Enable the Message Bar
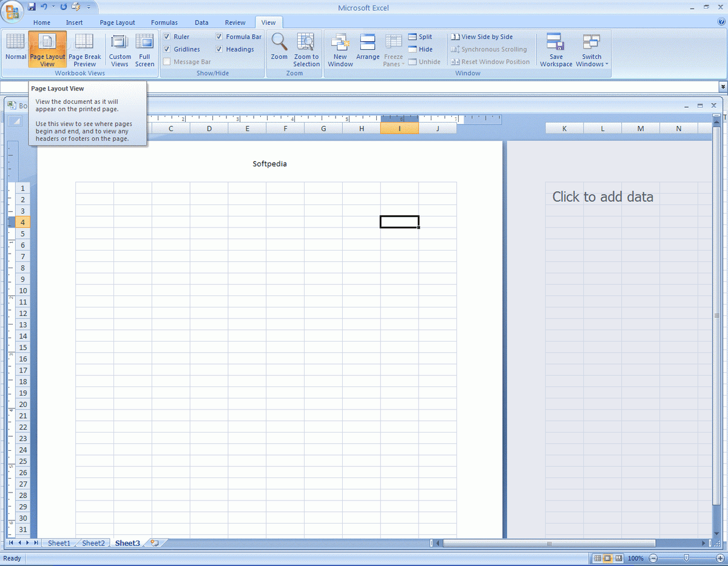The width and height of the screenshot is (728, 566). (167, 61)
